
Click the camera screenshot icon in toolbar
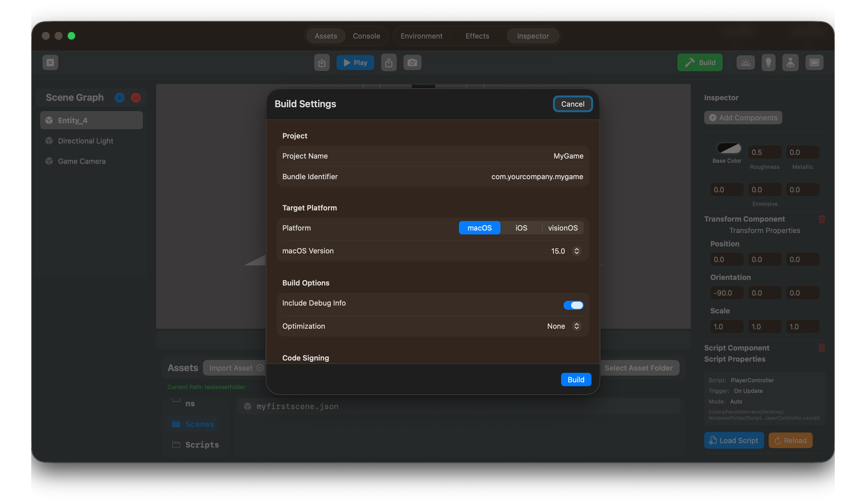point(412,62)
